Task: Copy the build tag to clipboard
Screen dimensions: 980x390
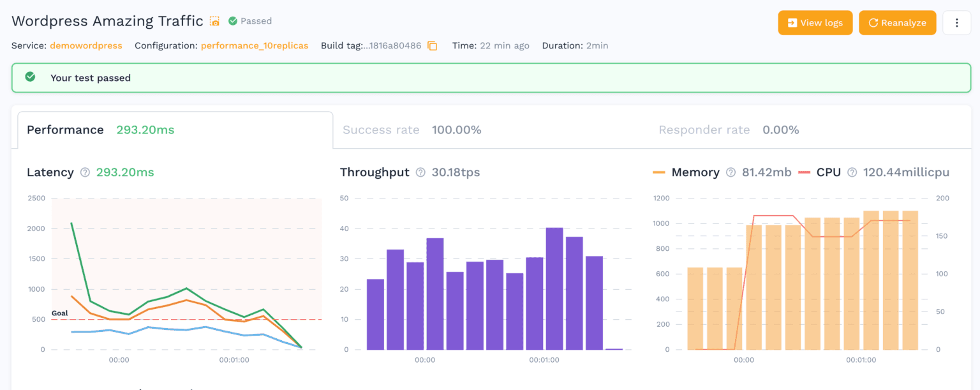Action: click(433, 46)
